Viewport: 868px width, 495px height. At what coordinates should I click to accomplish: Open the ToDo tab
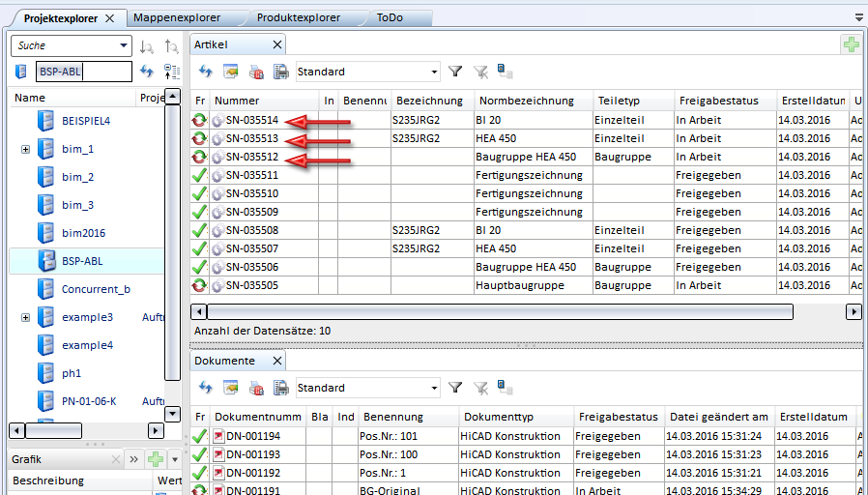(390, 17)
